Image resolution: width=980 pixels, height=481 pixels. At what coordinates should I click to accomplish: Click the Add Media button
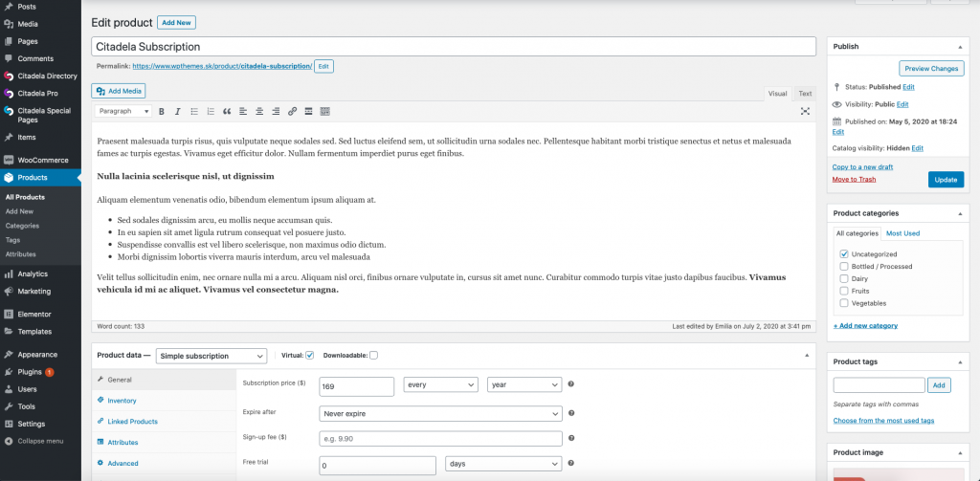[119, 91]
